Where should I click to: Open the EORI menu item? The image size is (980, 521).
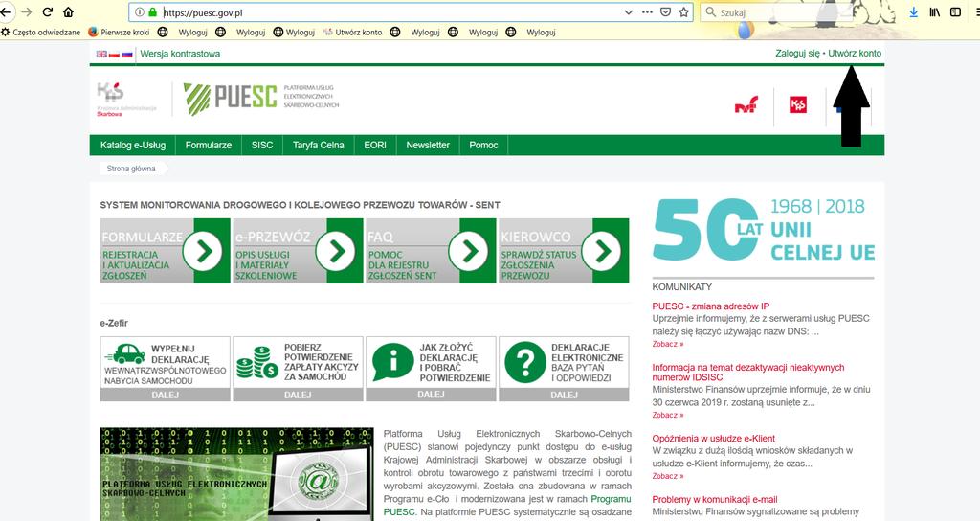click(x=375, y=146)
